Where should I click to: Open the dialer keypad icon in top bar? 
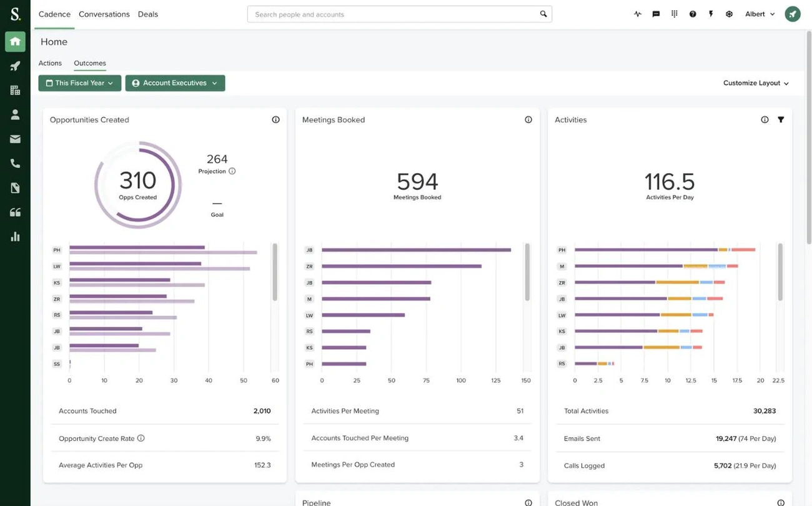674,13
